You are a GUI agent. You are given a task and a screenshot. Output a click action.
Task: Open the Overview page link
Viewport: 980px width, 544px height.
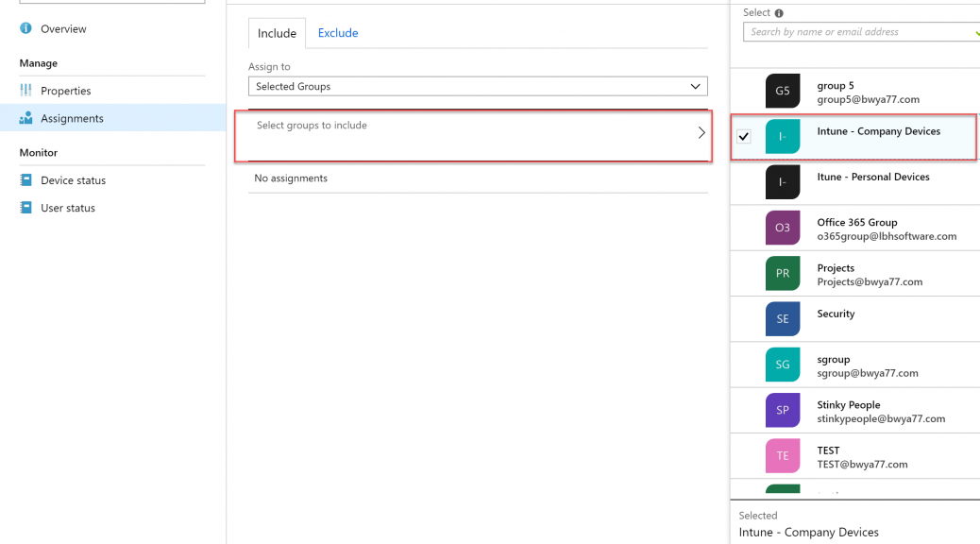coord(63,28)
